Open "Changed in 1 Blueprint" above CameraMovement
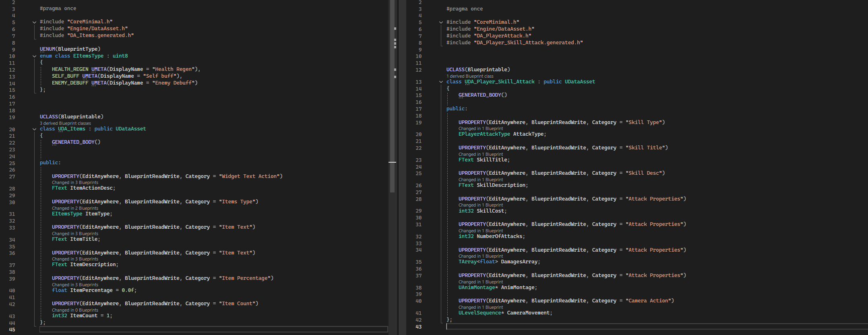This screenshot has width=868, height=335. coord(480,307)
